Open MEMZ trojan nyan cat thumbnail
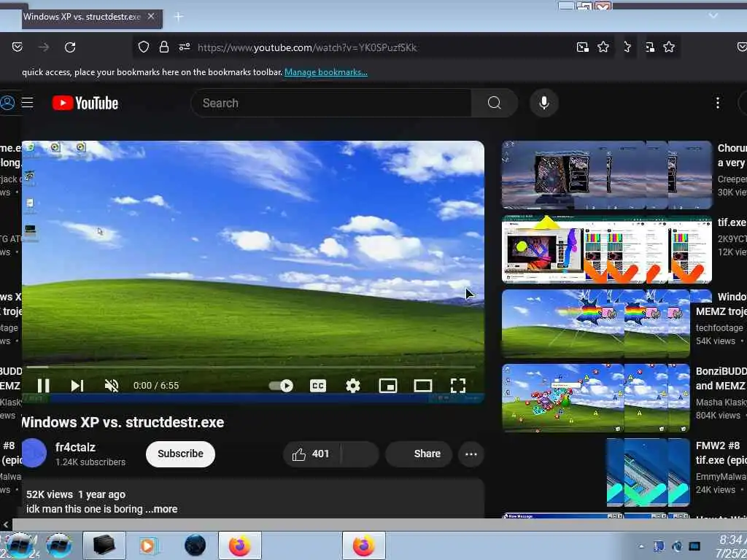The height and width of the screenshot is (560, 747). (x=596, y=323)
